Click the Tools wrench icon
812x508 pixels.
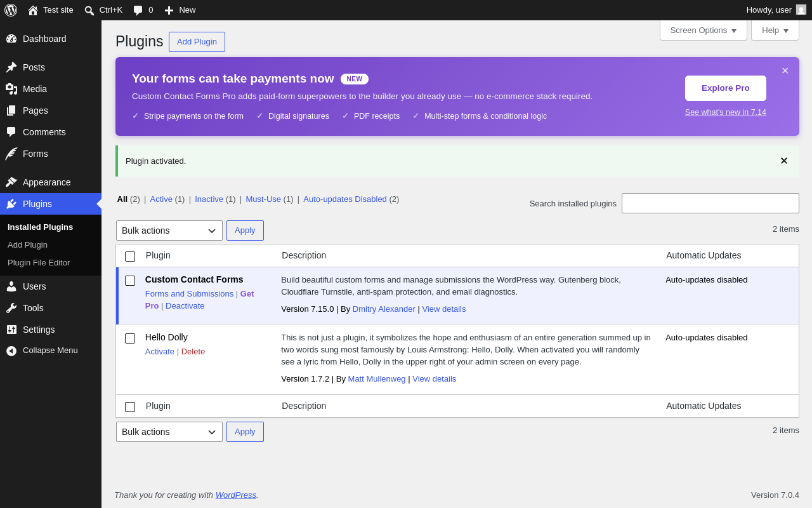pos(11,308)
